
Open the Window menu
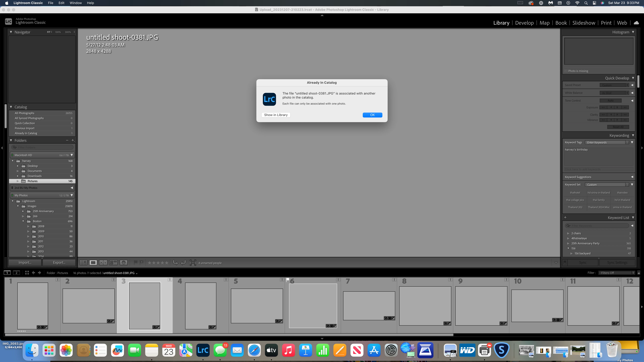coord(75,3)
